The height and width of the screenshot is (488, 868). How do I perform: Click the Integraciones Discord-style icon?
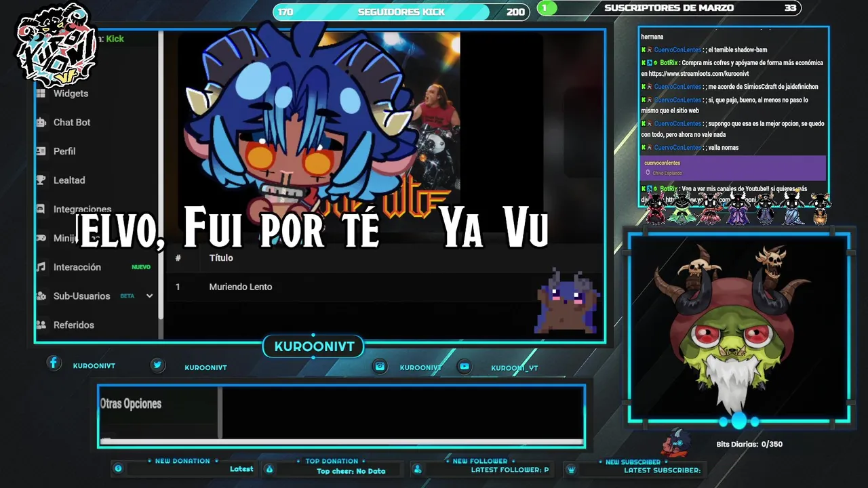(41, 209)
